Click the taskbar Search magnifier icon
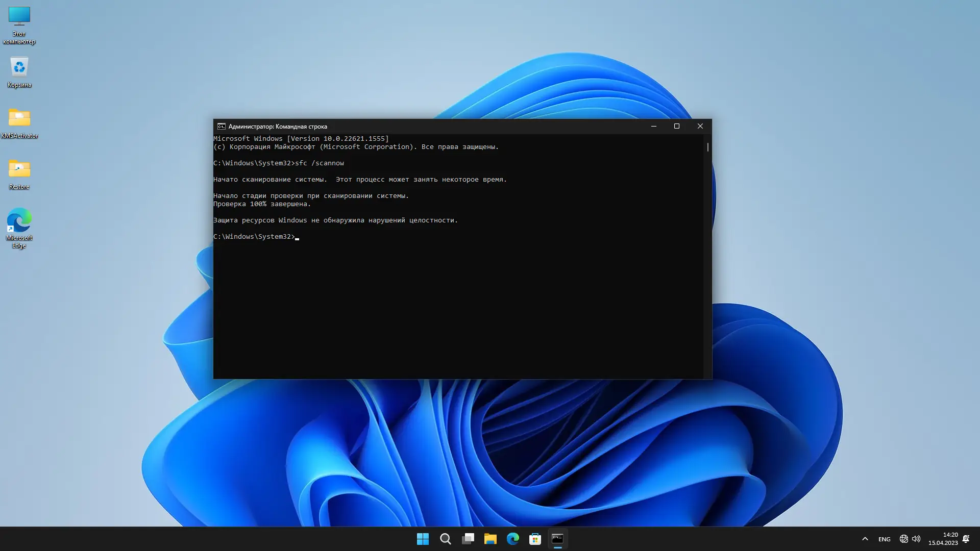 [445, 539]
